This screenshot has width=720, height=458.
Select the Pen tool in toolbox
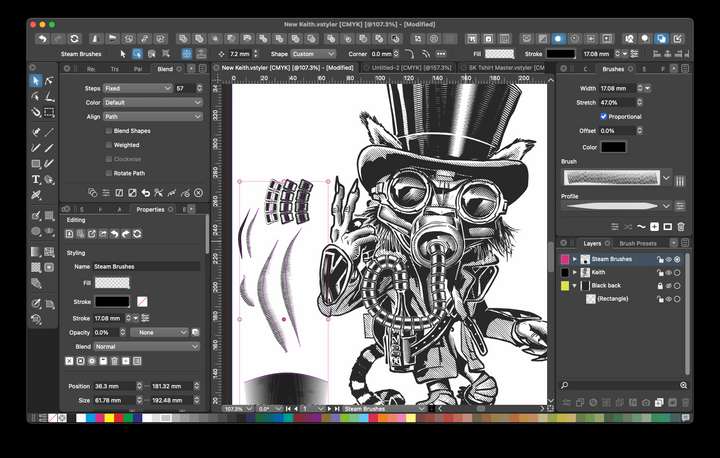pyautogui.click(x=35, y=132)
